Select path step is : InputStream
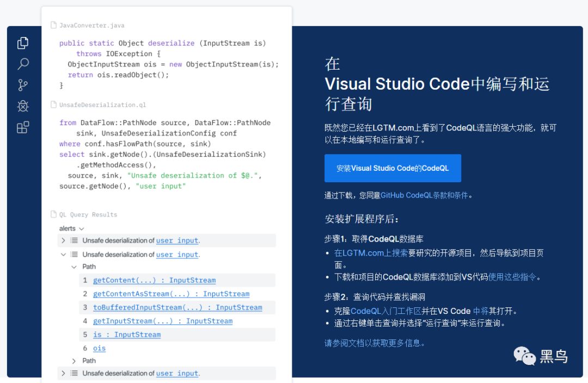The width and height of the screenshot is (588, 383). 127,335
